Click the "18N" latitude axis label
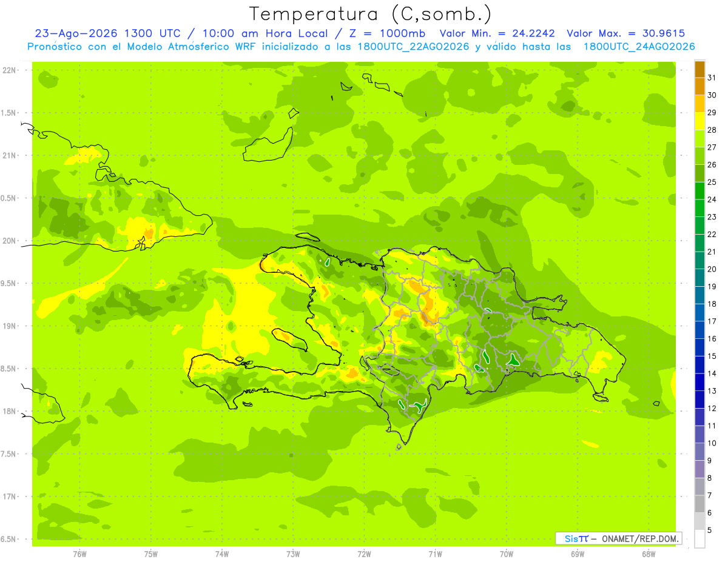728x562 pixels. tap(8, 411)
